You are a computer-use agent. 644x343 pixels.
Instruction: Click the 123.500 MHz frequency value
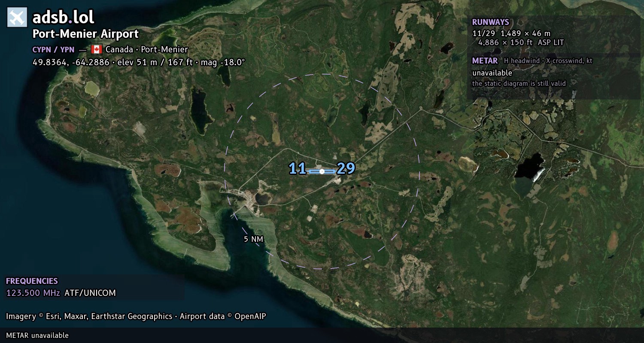click(x=33, y=293)
